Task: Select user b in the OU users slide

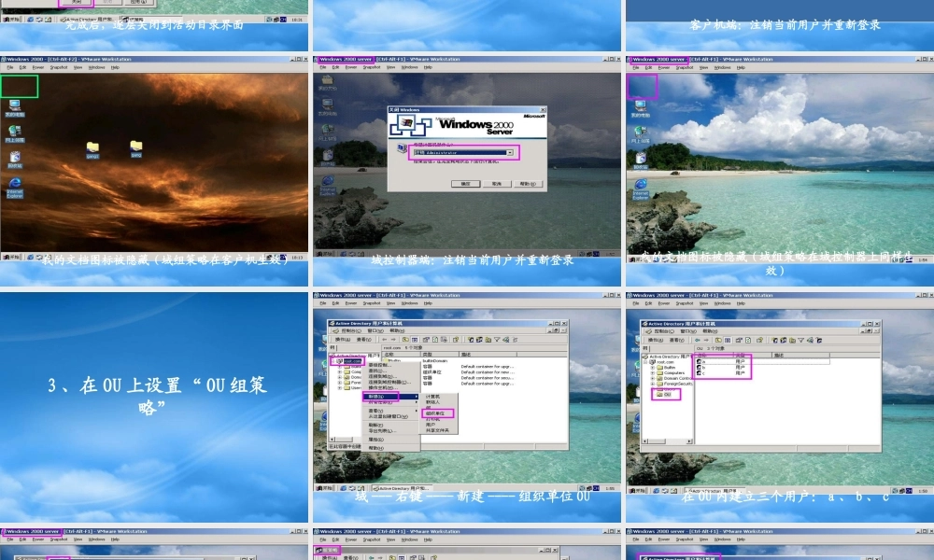Action: (703, 367)
